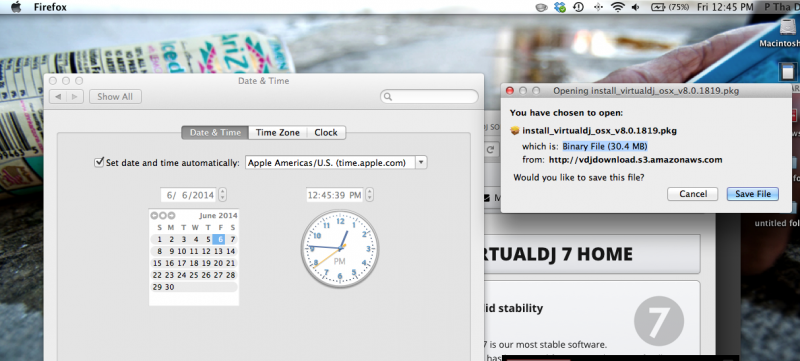Click the System Preferences search field
The height and width of the screenshot is (361, 800).
pyautogui.click(x=429, y=96)
